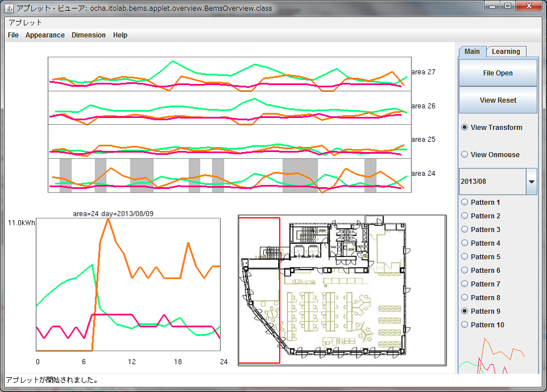547x392 pixels.
Task: Pick the Pattern 10 radio button
Action: click(x=465, y=325)
